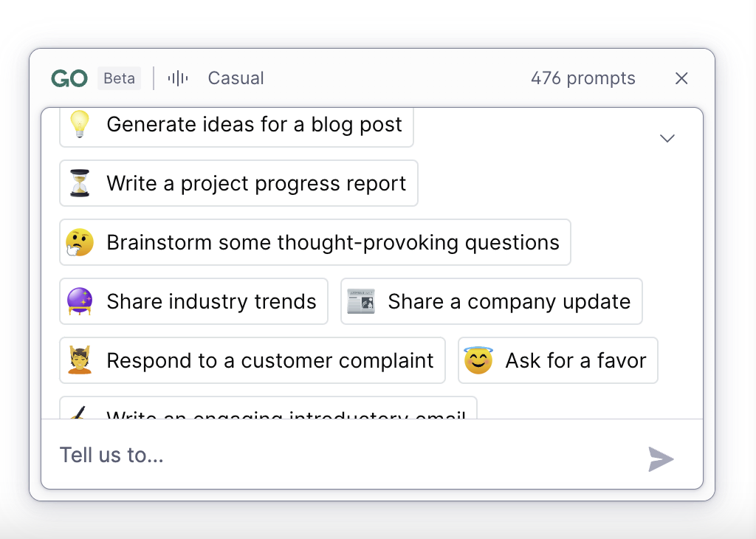Viewport: 756px width, 539px height.
Task: Click the voice waveform icon
Action: point(178,78)
